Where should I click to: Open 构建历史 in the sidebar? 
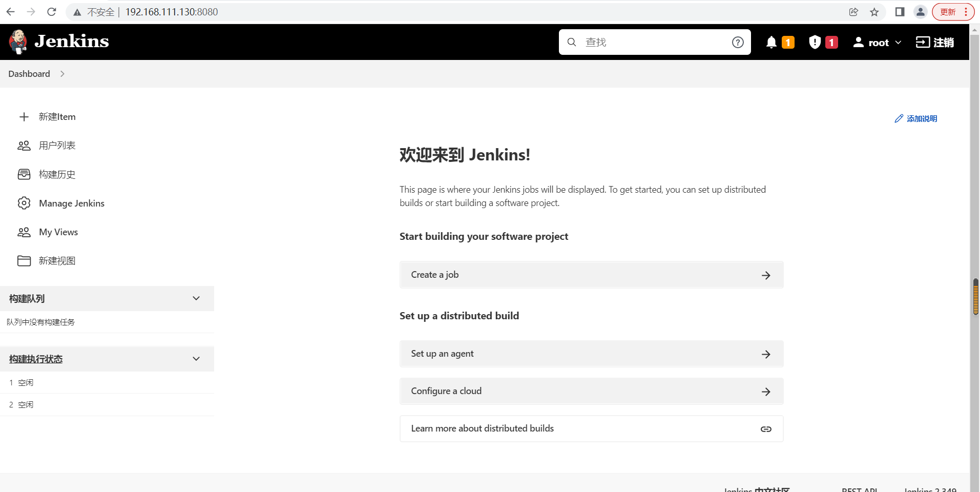click(57, 174)
